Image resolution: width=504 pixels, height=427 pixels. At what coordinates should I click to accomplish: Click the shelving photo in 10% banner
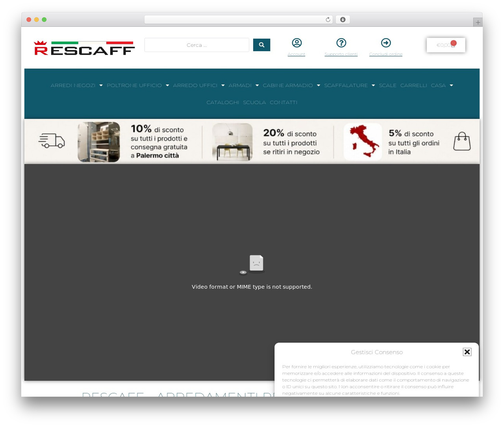(99, 142)
